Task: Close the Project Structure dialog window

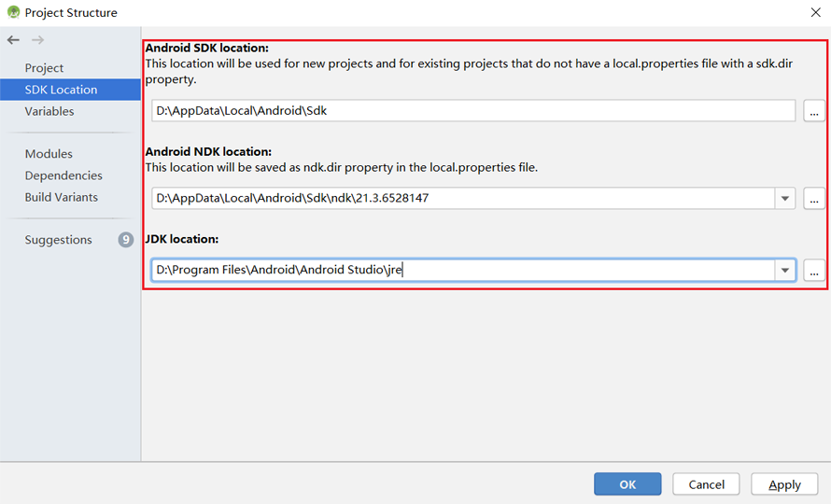Action: 815,12
